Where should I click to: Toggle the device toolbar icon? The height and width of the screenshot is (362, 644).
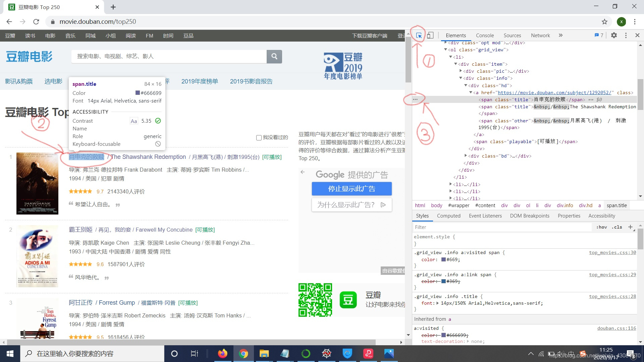click(x=430, y=35)
